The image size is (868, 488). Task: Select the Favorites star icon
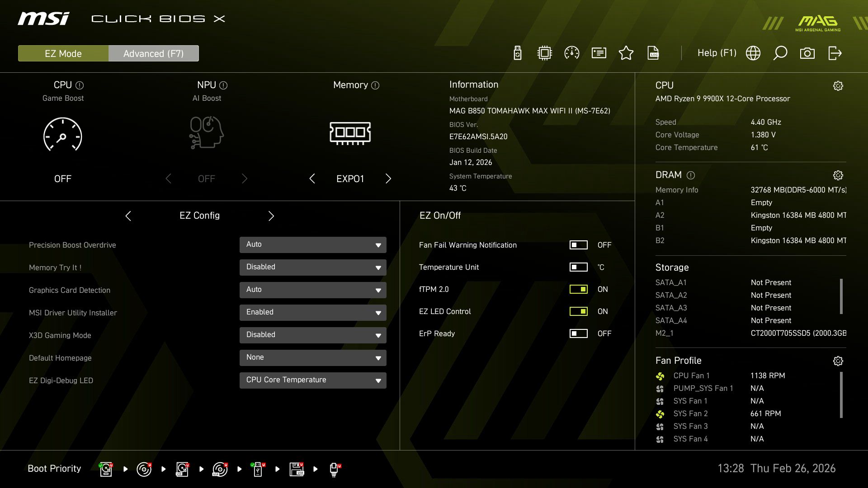[x=626, y=53]
